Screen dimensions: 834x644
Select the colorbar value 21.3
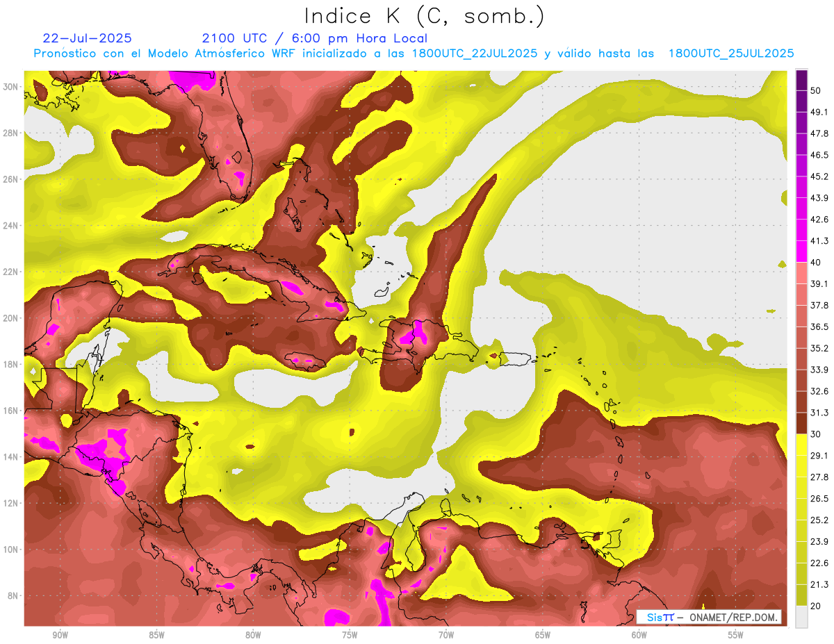819,584
